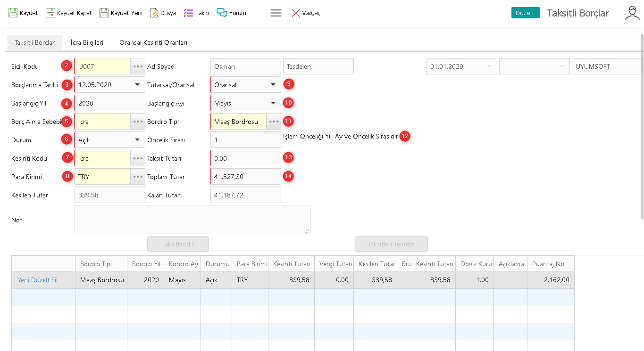The image size is (644, 351).
Task: Switch to Oransal Kesinti Oranları tab
Action: 153,42
